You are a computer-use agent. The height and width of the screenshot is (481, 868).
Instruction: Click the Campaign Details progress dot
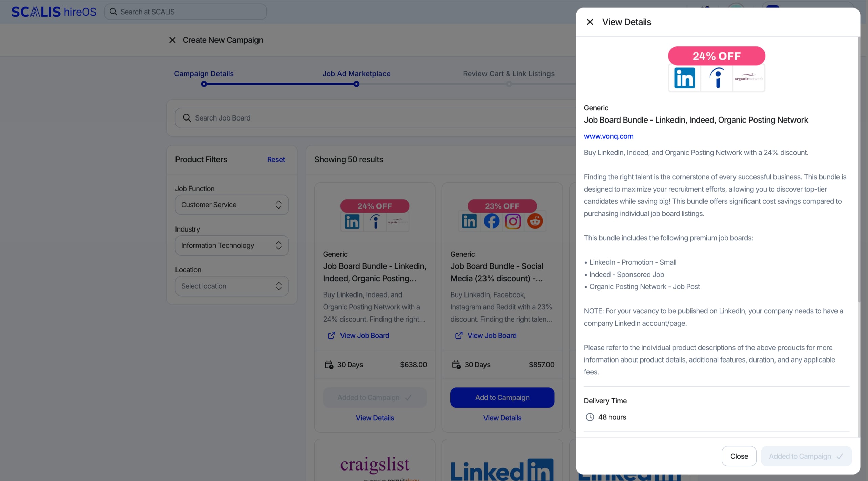click(204, 84)
